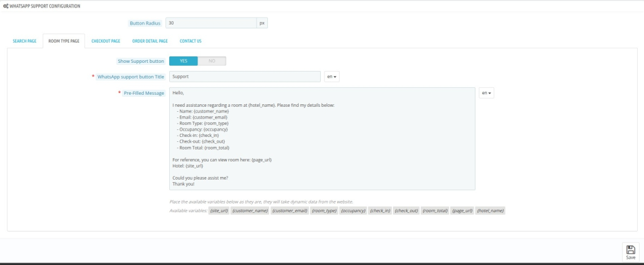The width and height of the screenshot is (644, 265).
Task: Click the 'Available variables:' label
Action: coord(189,211)
